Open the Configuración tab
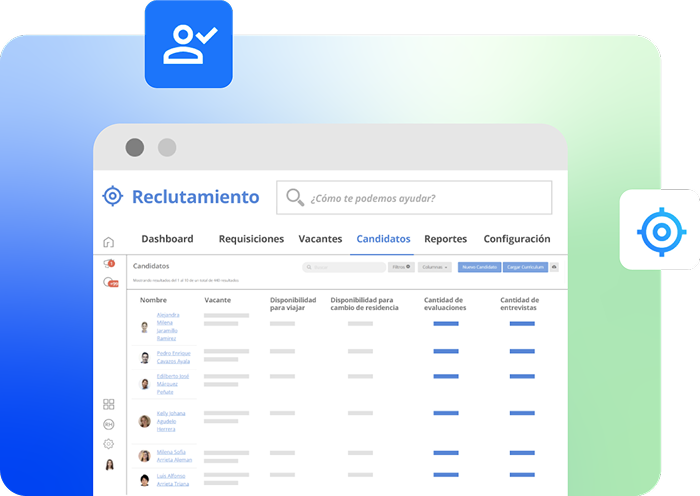The width and height of the screenshot is (700, 496). click(x=517, y=239)
